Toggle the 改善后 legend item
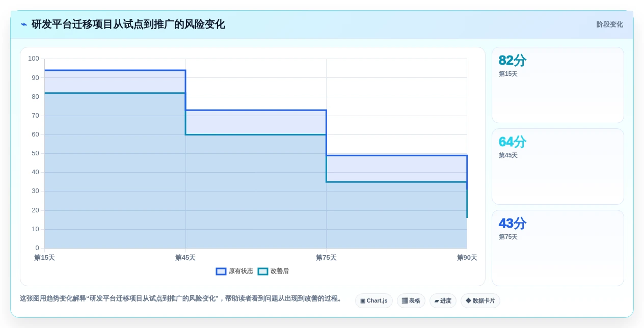The image size is (644, 328). 273,271
